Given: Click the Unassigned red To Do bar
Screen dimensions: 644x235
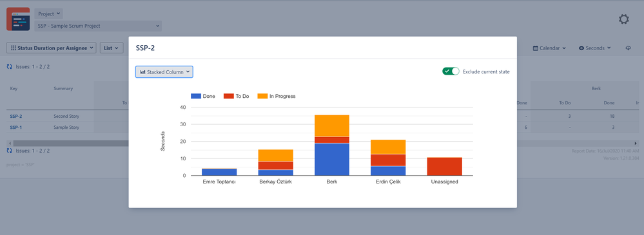Looking at the screenshot, I should (444, 167).
